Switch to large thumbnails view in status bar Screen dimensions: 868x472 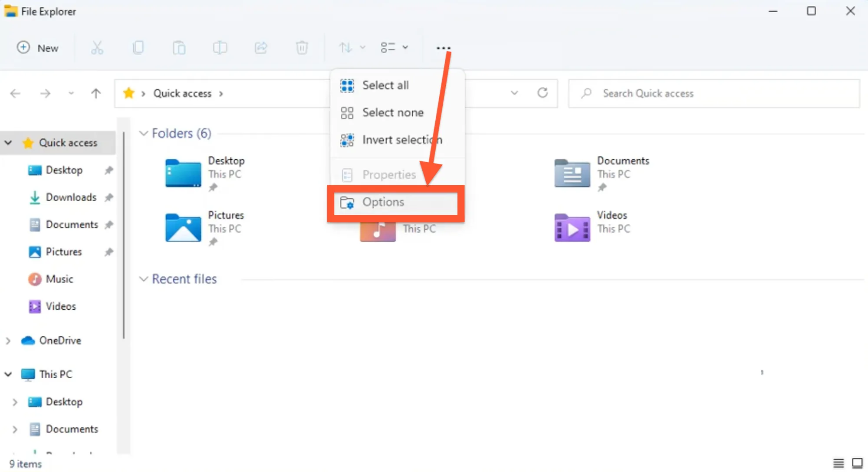click(857, 463)
